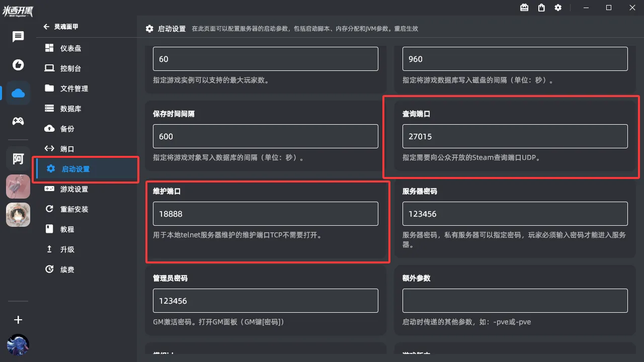Open the user profile avatar at bottom left
644x362 pixels.
(18, 345)
